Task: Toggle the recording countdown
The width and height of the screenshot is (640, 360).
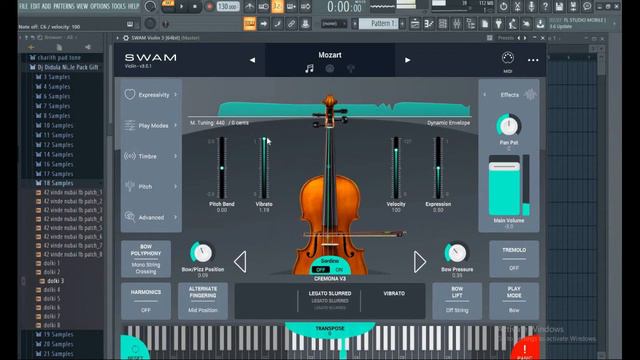Action: pos(278,6)
